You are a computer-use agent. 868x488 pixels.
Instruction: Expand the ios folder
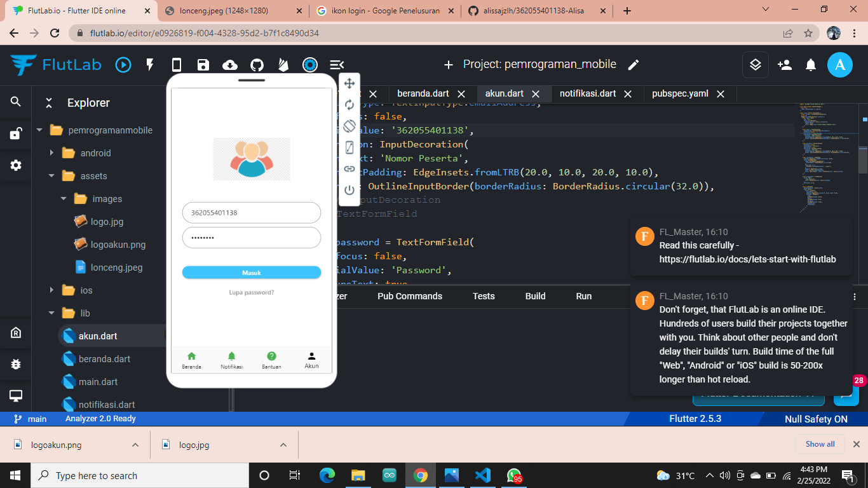[51, 290]
